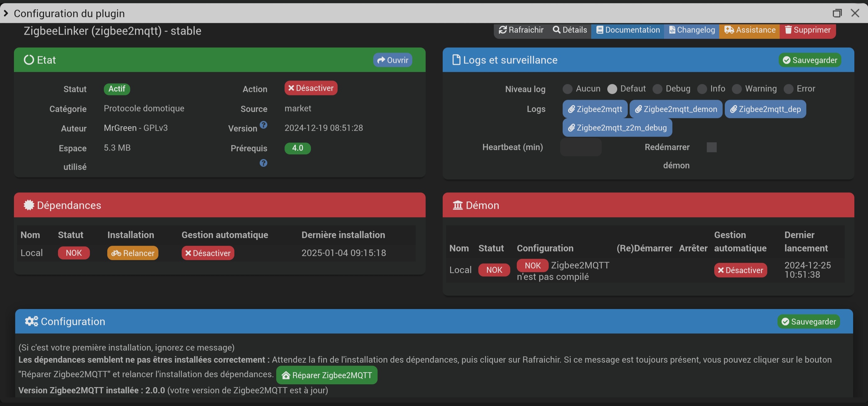Image resolution: width=868 pixels, height=406 pixels.
Task: Click the Logs et surveillance file icon
Action: [456, 60]
